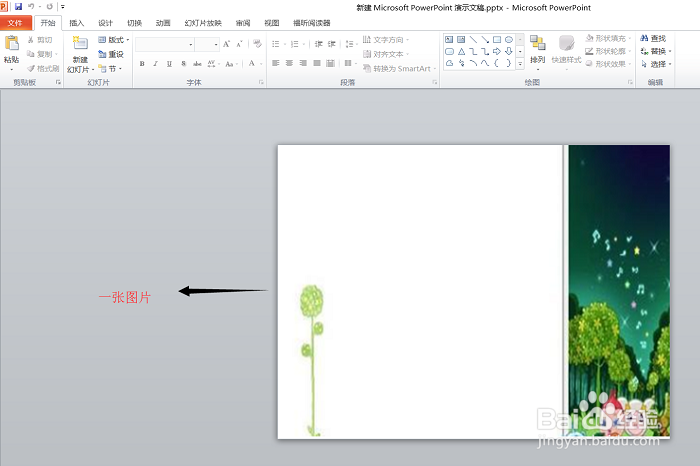700x466 pixels.
Task: Toggle Justify text alignment
Action: tap(317, 63)
